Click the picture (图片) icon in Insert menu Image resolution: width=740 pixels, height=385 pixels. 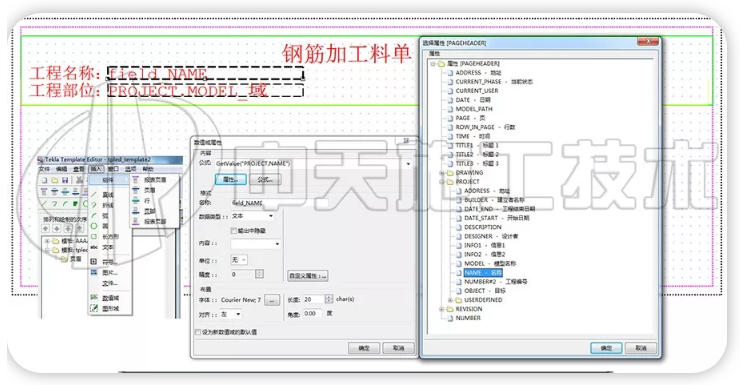pyautogui.click(x=93, y=272)
